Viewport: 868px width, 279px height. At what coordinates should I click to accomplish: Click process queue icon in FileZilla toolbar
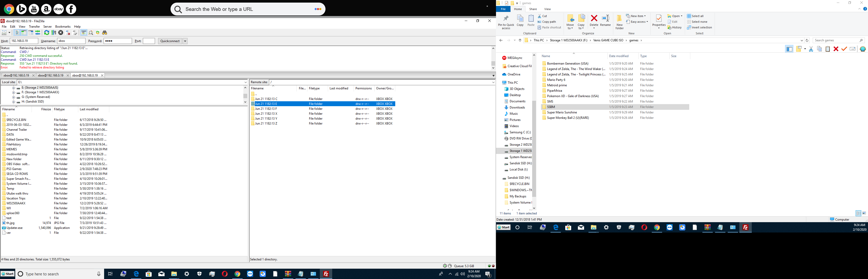point(53,33)
